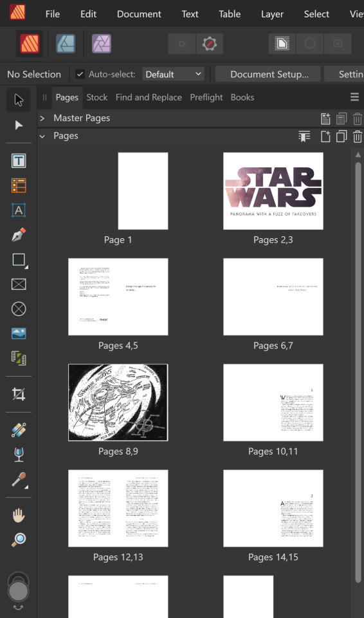364x618 pixels.
Task: Switch to Photo persona
Action: (x=101, y=43)
